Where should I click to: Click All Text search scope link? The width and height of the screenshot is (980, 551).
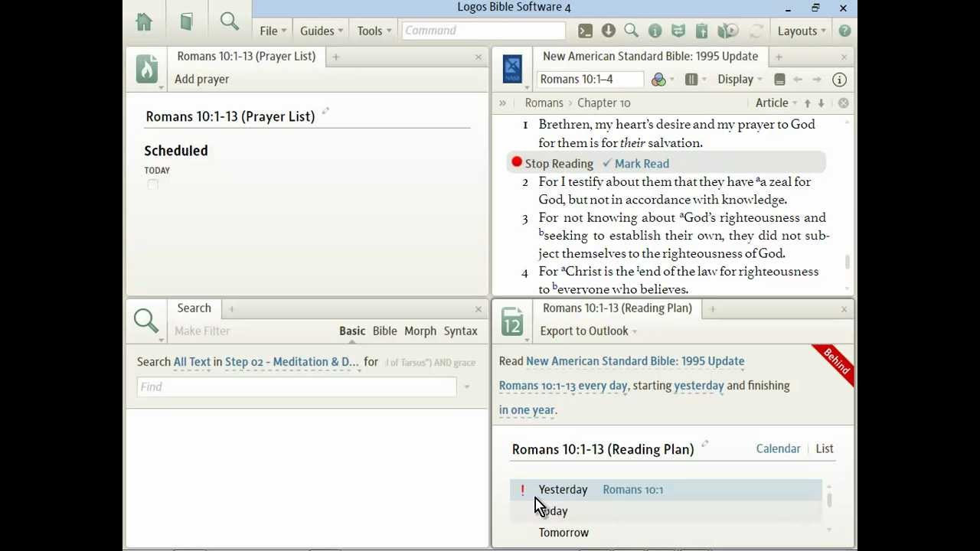coord(191,362)
